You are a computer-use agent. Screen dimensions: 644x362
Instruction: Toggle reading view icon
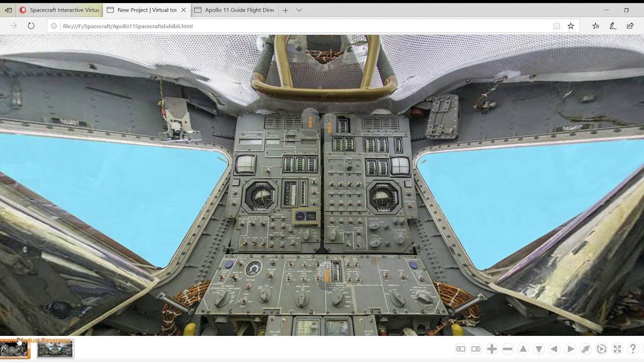click(556, 26)
